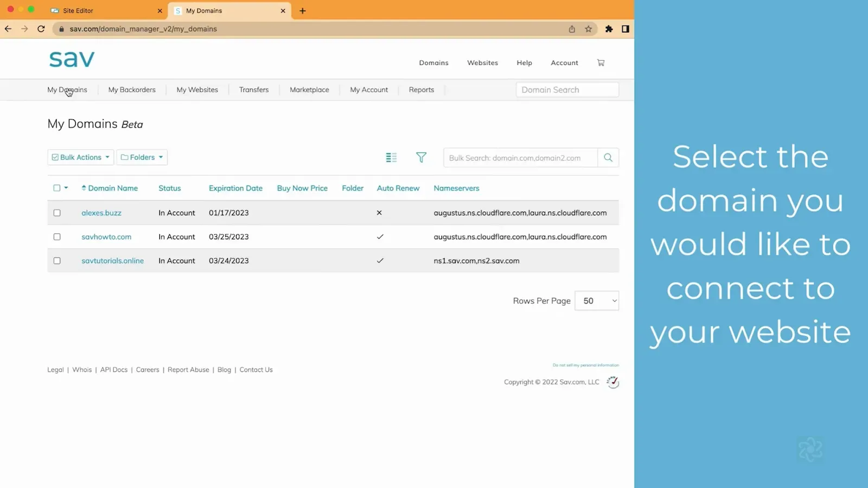868x488 pixels.
Task: Check the savtutorials.online row checkbox
Action: pos(57,261)
